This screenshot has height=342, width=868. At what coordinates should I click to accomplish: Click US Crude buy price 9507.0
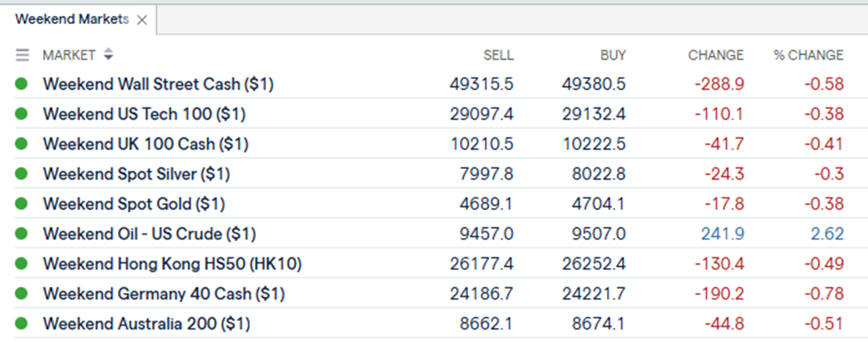[x=599, y=234]
